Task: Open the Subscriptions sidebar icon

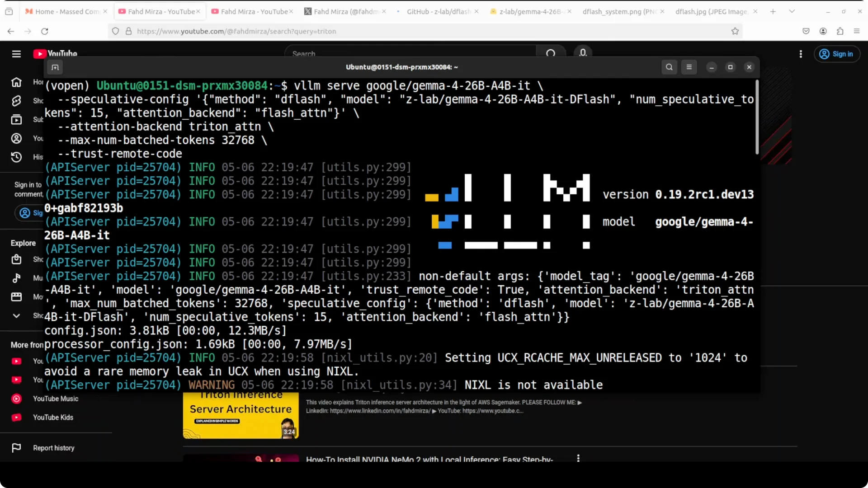Action: (16, 120)
